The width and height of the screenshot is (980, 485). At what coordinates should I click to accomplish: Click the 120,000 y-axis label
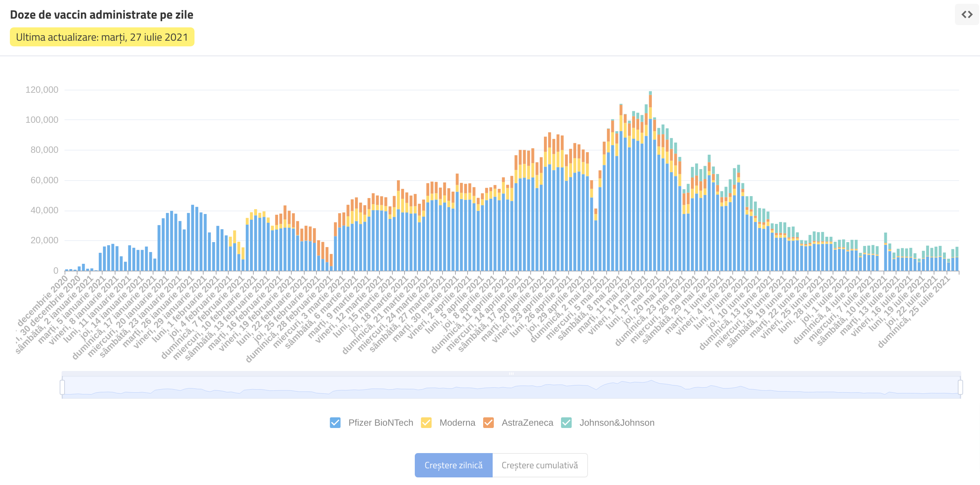[x=42, y=90]
